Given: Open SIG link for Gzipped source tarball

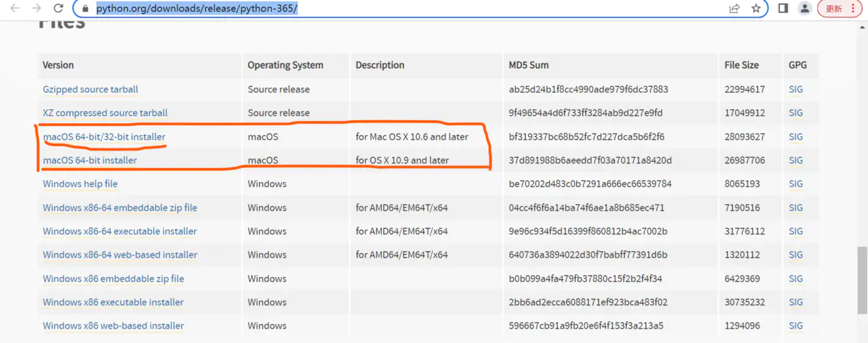Looking at the screenshot, I should (x=796, y=90).
